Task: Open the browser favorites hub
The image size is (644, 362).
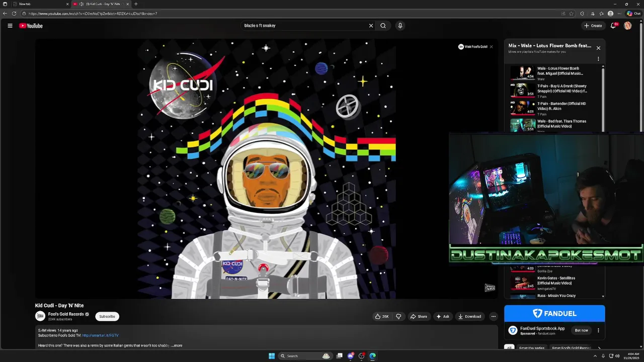Action: point(601,14)
